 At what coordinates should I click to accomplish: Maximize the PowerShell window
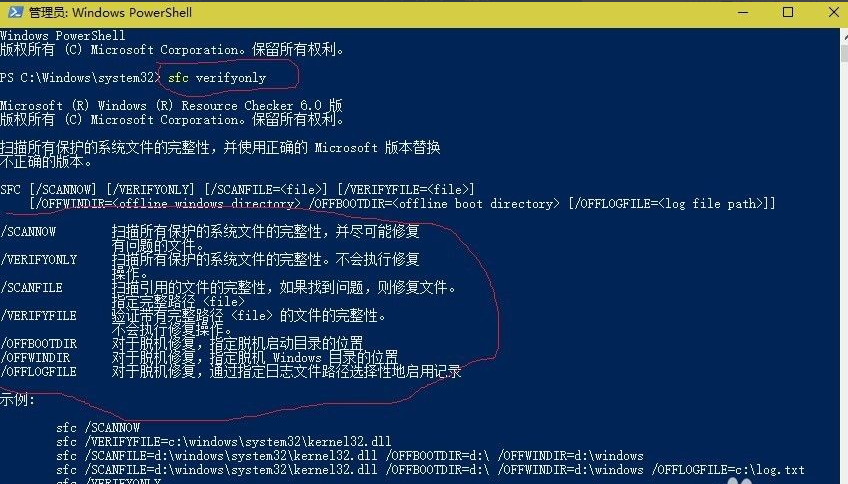(x=788, y=12)
